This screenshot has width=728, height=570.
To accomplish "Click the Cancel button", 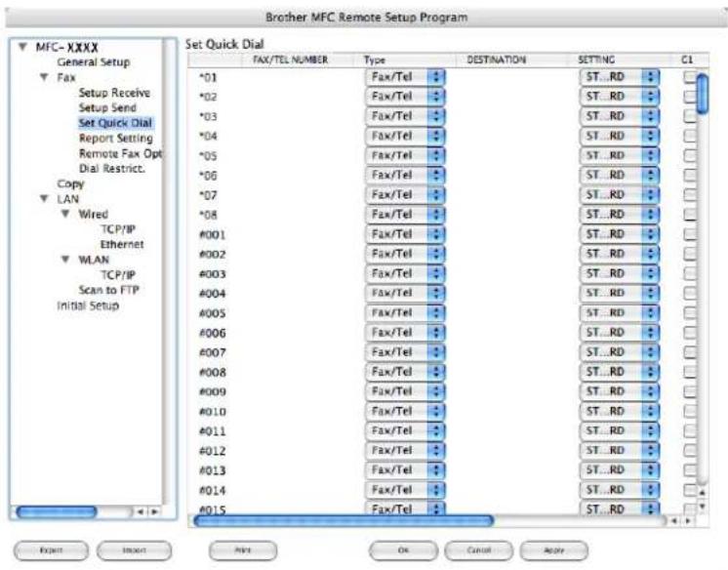I will 479,550.
